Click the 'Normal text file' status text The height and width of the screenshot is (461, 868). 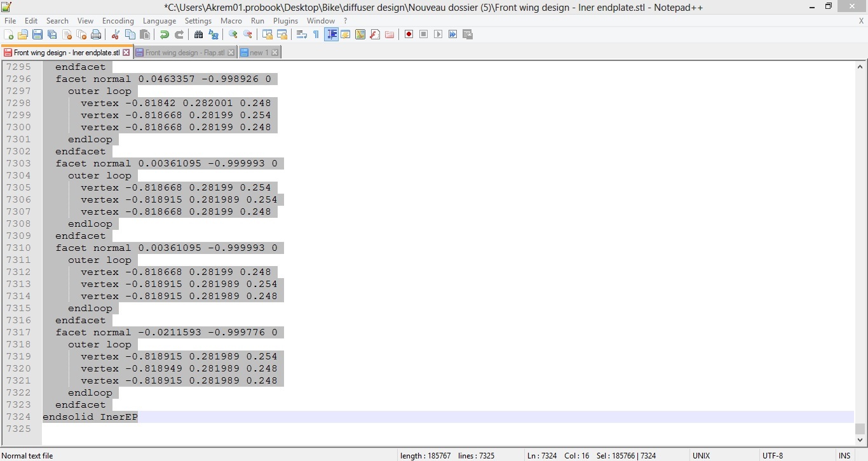click(27, 455)
